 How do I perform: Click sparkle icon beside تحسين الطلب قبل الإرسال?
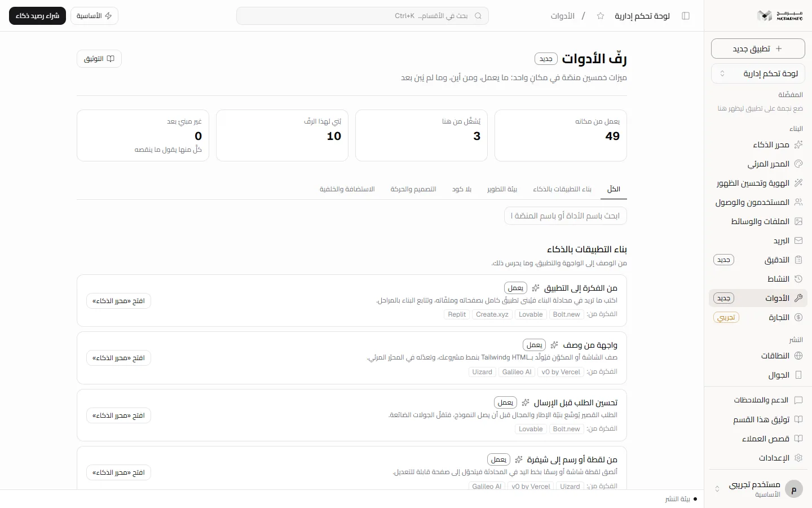[x=526, y=402]
